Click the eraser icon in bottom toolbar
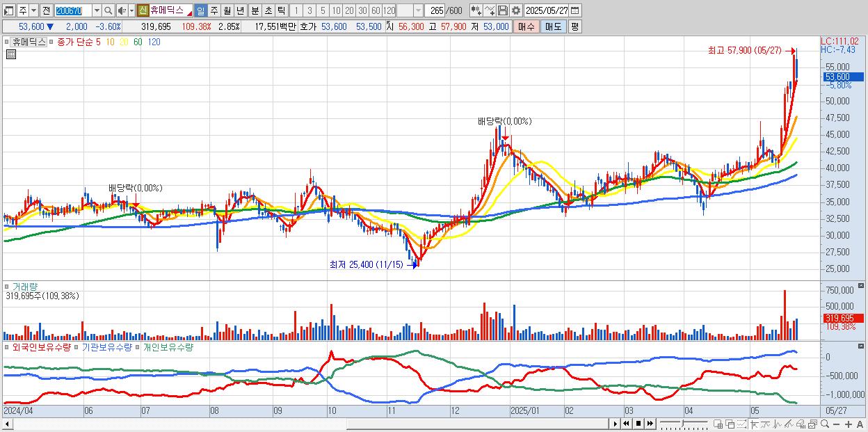Image resolution: width=868 pixels, height=432 pixels. point(801,424)
